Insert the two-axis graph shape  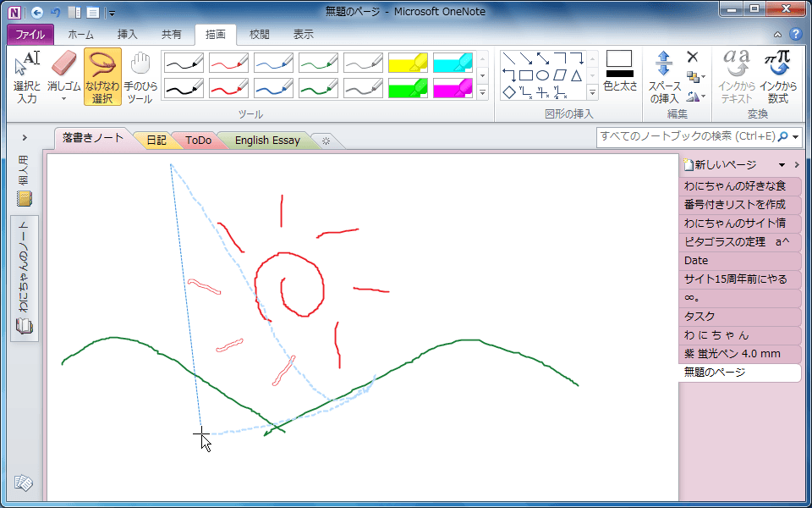point(526,92)
